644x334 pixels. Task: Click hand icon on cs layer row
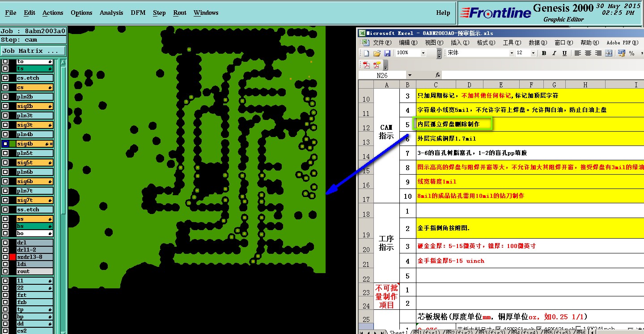pos(50,87)
